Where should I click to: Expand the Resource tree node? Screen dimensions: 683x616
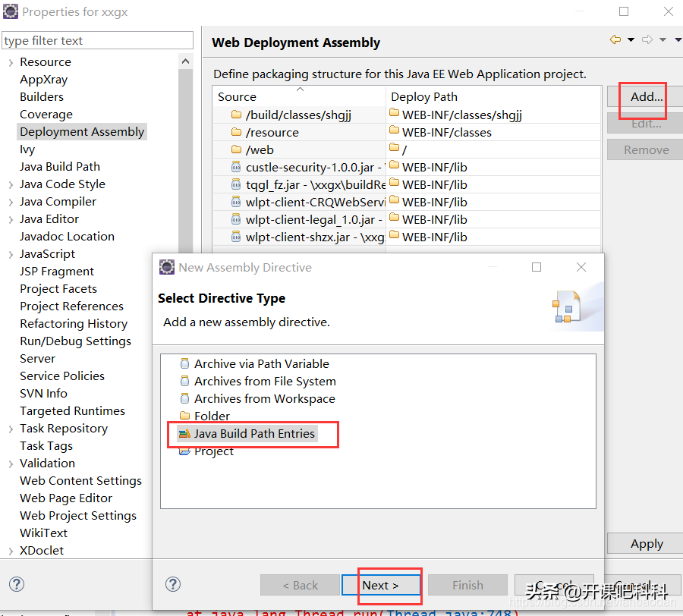(x=11, y=63)
